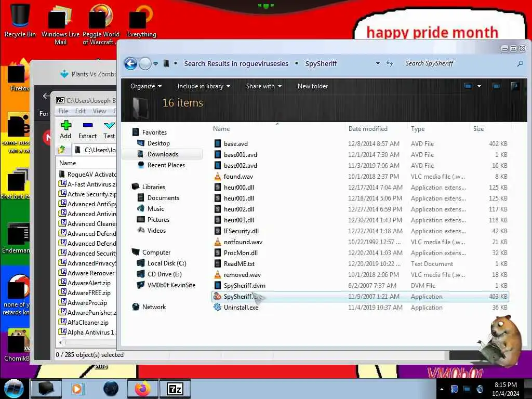Viewport: 532px width, 399px height.
Task: Select VM0b0t KevinSite drive
Action: (171, 285)
